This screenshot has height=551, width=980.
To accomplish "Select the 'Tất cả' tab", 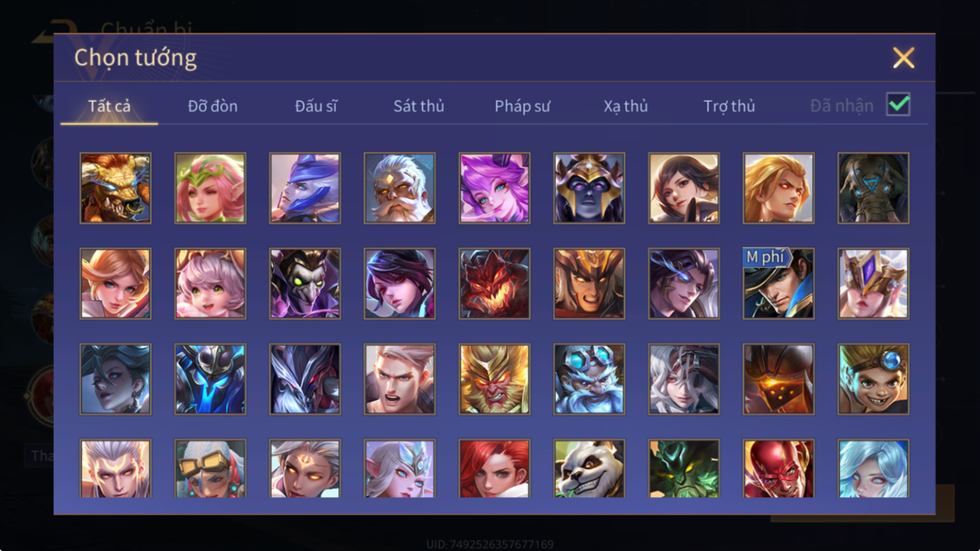I will tap(109, 106).
